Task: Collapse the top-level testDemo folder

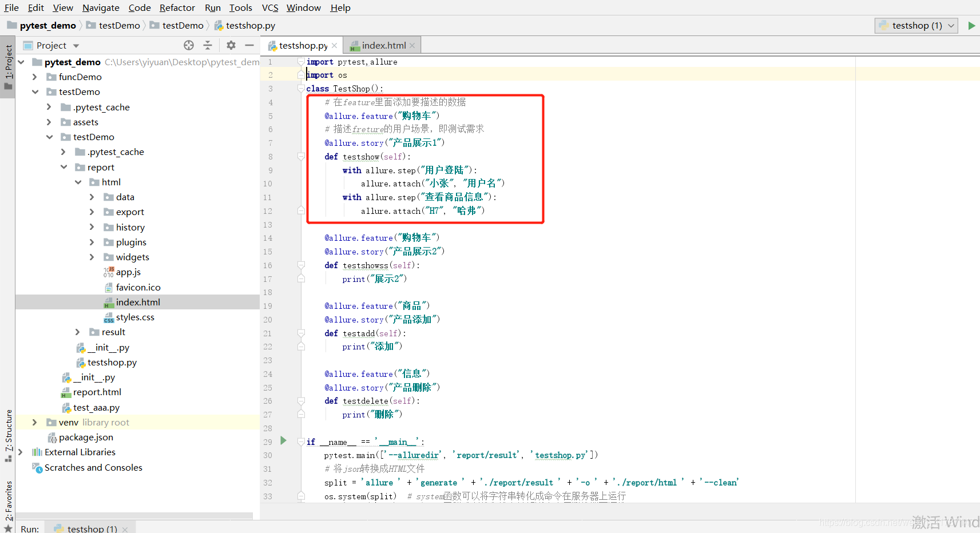Action: click(35, 92)
